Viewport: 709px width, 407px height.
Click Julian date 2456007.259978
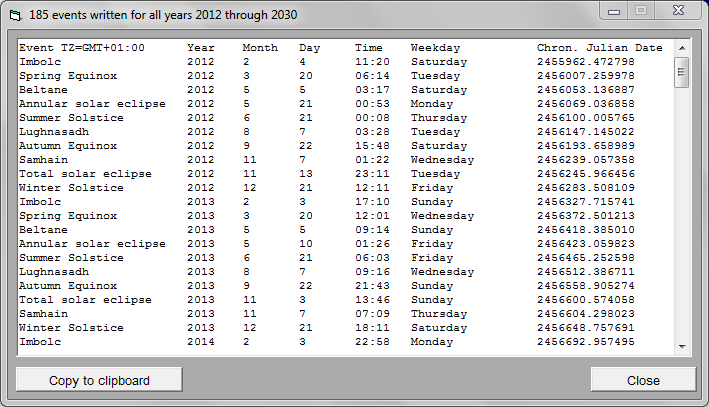[x=586, y=76]
